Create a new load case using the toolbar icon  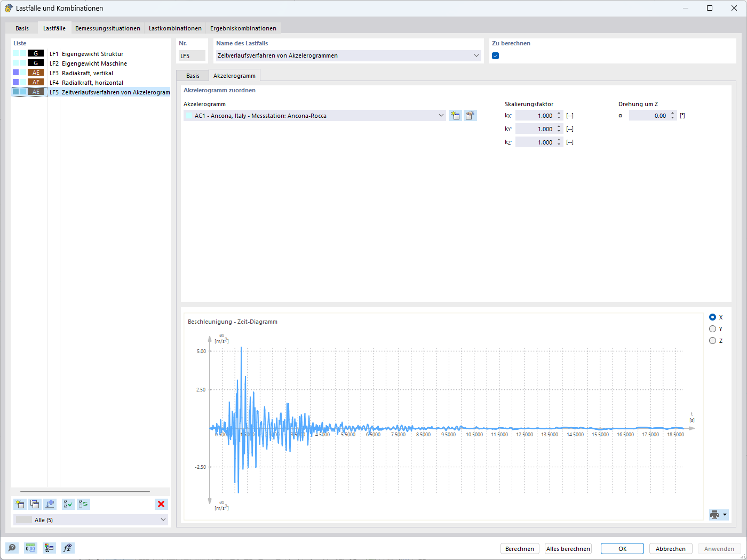[20, 504]
